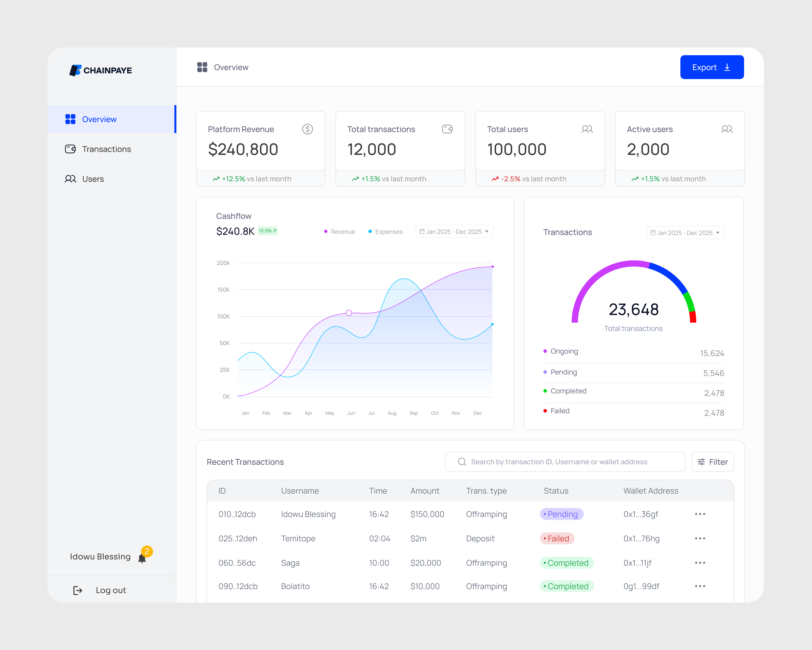Viewport: 812px width, 650px height.
Task: Click the Overview grid icon in sidebar
Action: 70,119
